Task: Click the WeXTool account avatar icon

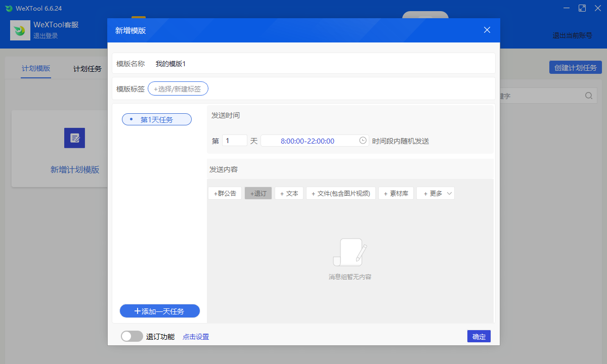Action: [20, 30]
